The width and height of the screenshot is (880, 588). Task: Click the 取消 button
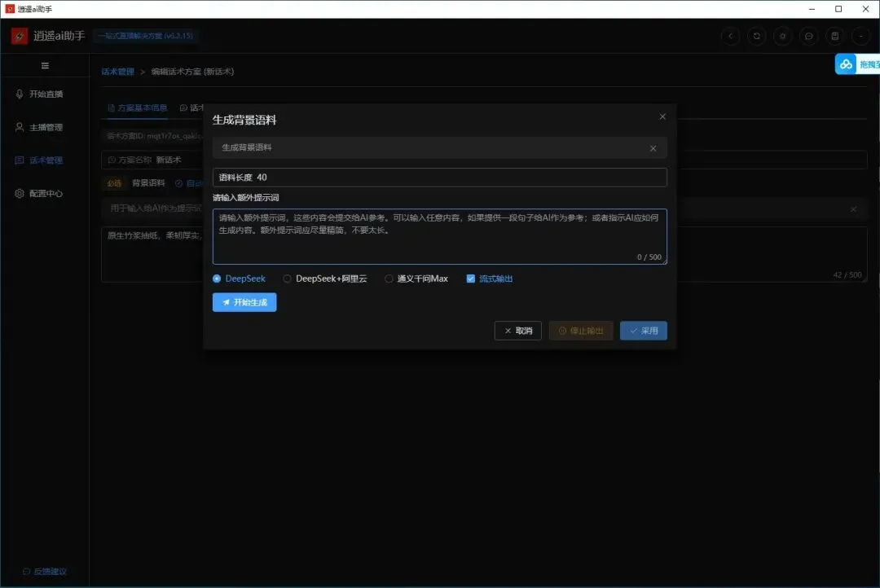[518, 331]
